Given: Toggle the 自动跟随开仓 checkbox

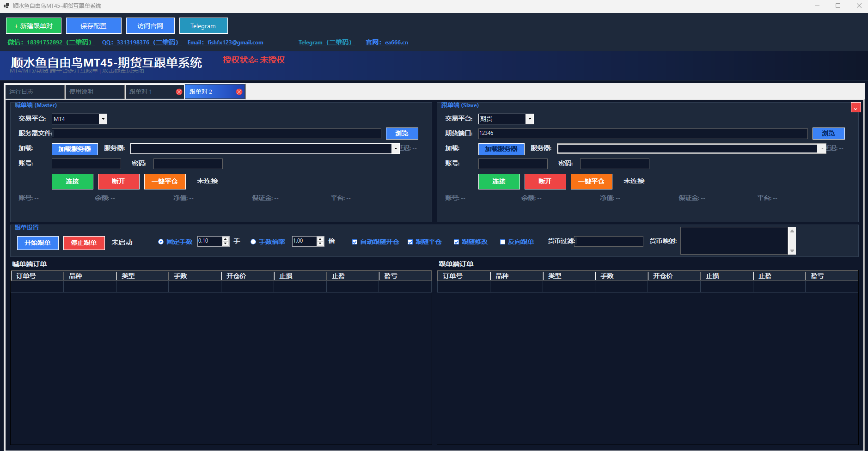Looking at the screenshot, I should click(x=355, y=242).
